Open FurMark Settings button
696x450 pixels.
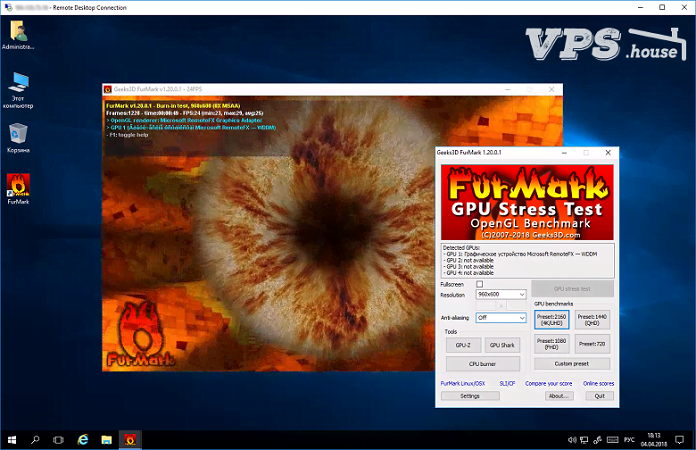tap(470, 396)
